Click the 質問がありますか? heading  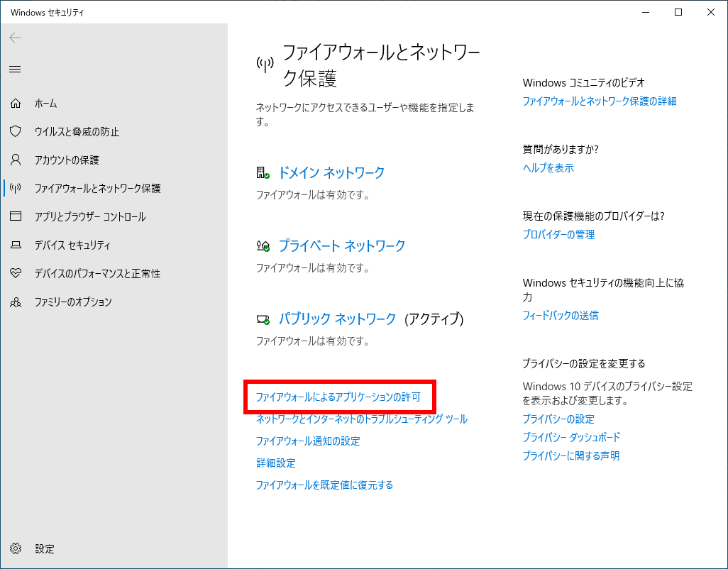coord(561,150)
